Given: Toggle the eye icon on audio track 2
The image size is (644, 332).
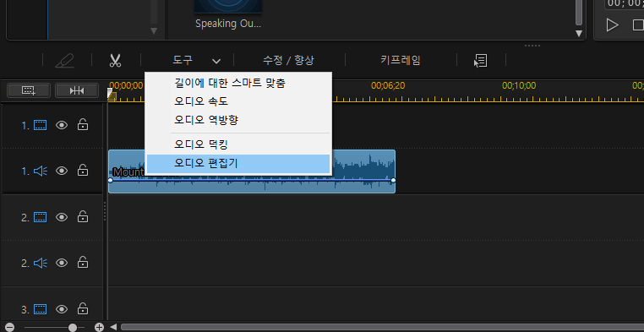Looking at the screenshot, I should coord(62,263).
